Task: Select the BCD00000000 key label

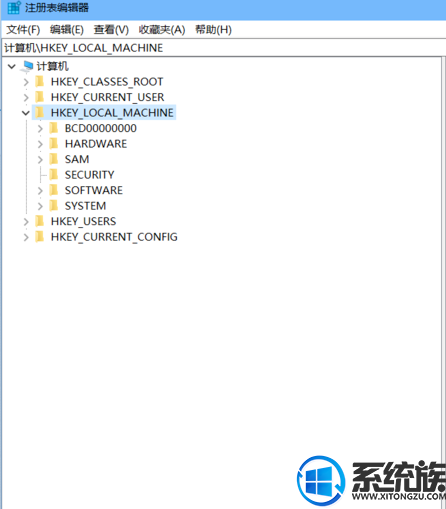Action: pos(101,128)
